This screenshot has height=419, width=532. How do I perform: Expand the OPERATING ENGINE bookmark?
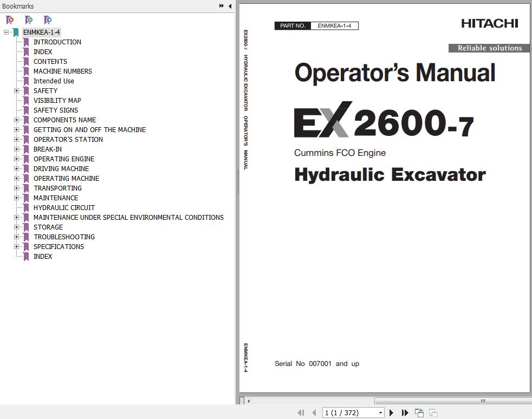[16, 159]
